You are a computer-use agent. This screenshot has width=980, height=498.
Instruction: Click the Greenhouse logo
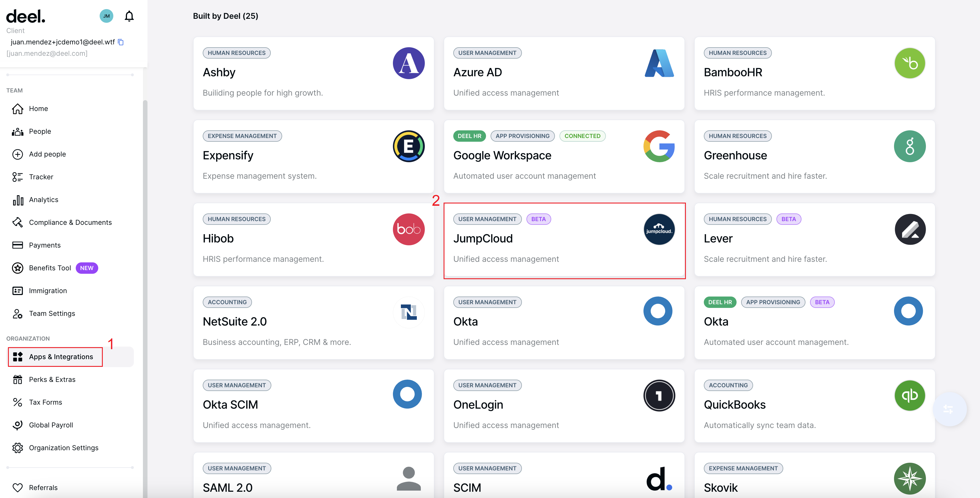(910, 146)
